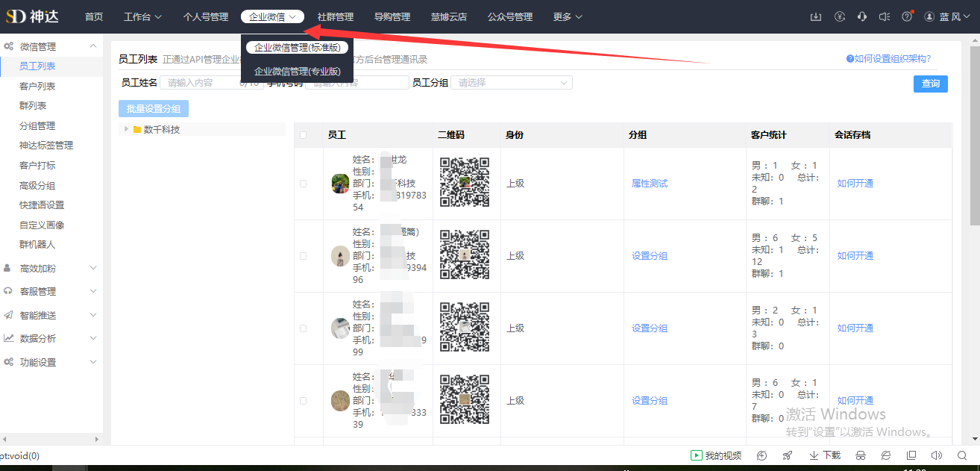Click the 数据分析 chart icon in sidebar

pos(8,338)
